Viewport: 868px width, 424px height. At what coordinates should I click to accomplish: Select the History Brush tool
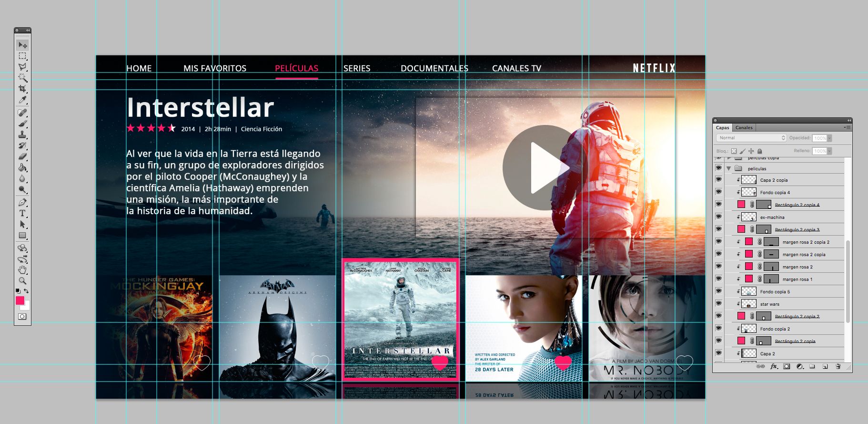click(22, 145)
